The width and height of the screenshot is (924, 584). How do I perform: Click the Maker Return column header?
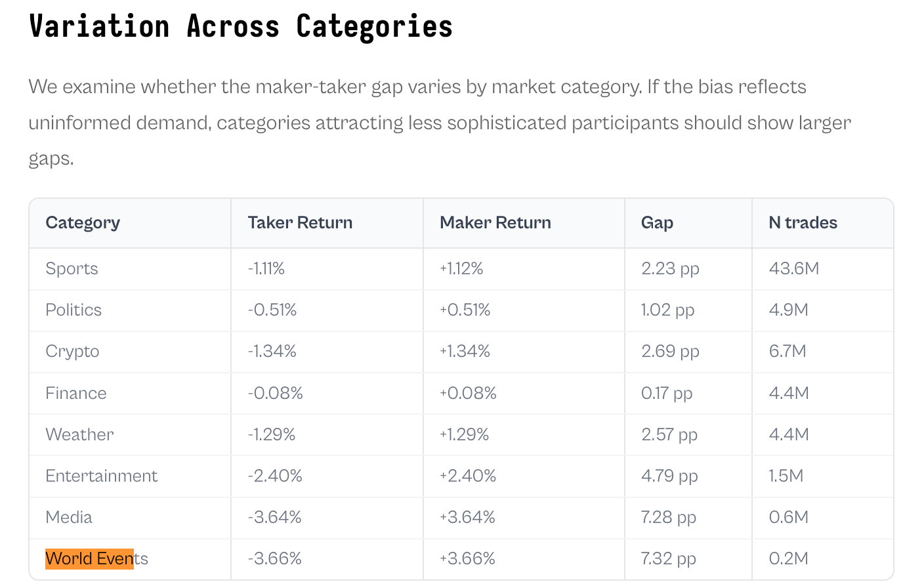coord(495,223)
